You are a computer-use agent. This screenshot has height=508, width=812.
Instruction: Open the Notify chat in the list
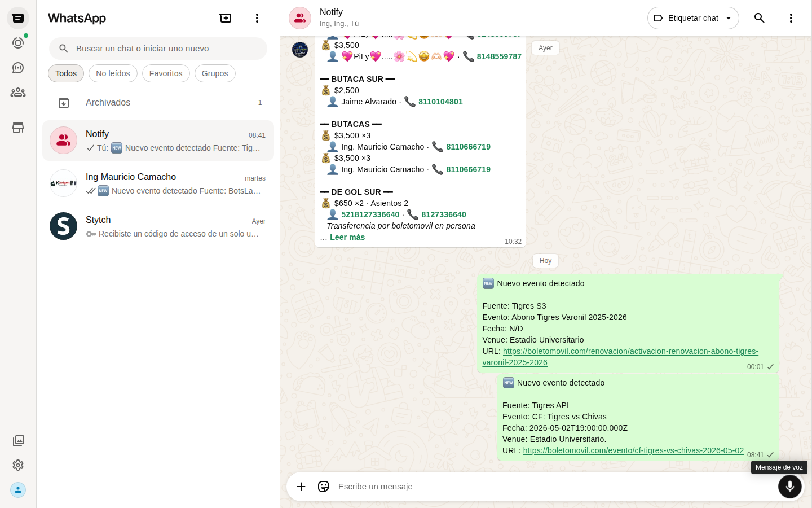[158, 141]
